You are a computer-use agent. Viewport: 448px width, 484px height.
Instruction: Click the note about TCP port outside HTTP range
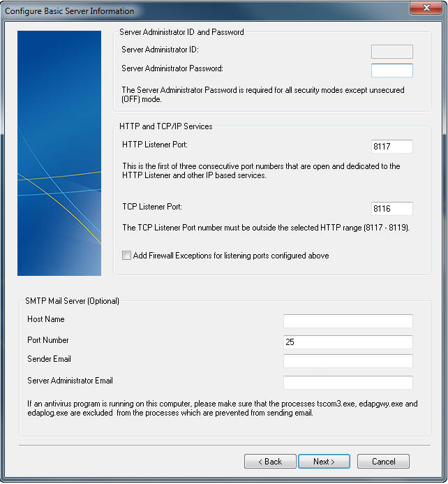(x=266, y=228)
